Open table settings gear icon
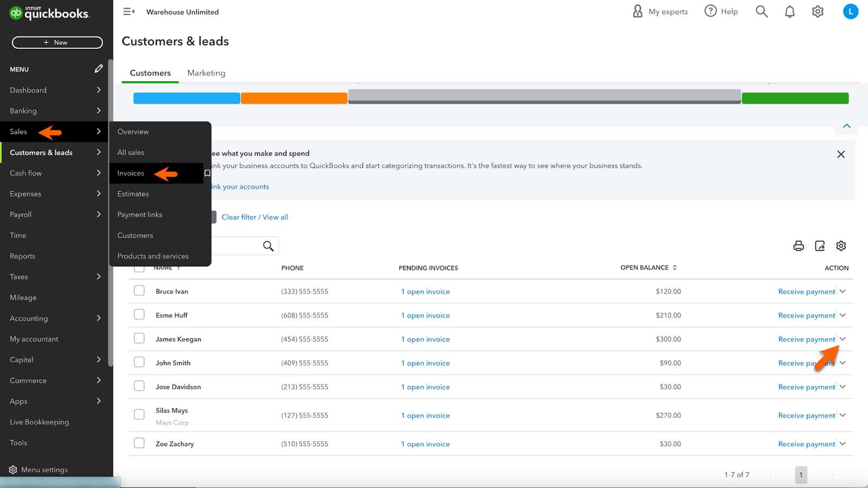This screenshot has width=868, height=488. pos(841,246)
